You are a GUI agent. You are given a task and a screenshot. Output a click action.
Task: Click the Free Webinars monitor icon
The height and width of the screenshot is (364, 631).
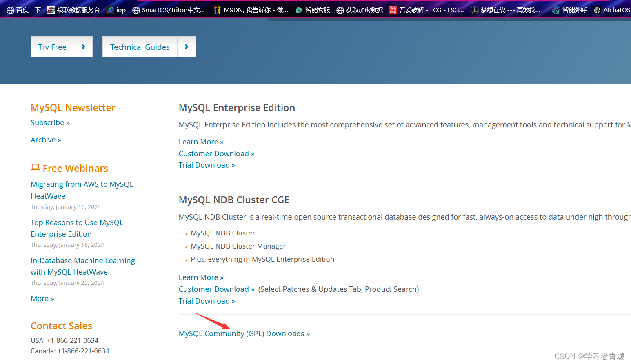35,167
